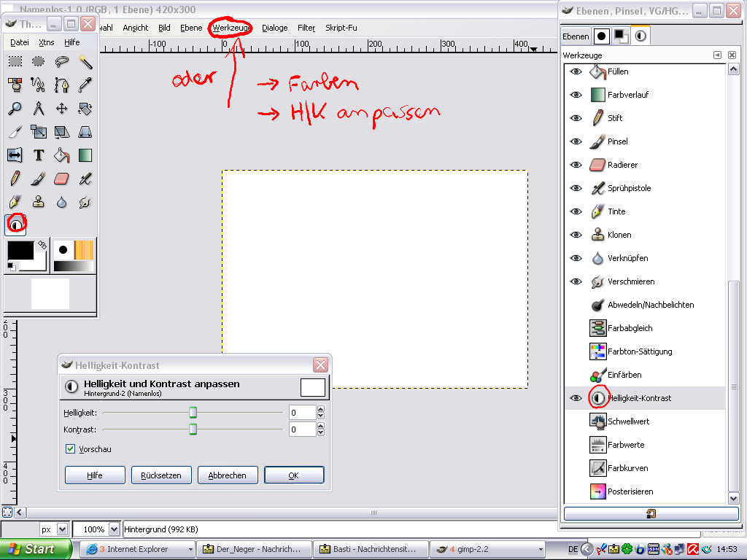Click the Farbkurven icon in tools list

[598, 468]
